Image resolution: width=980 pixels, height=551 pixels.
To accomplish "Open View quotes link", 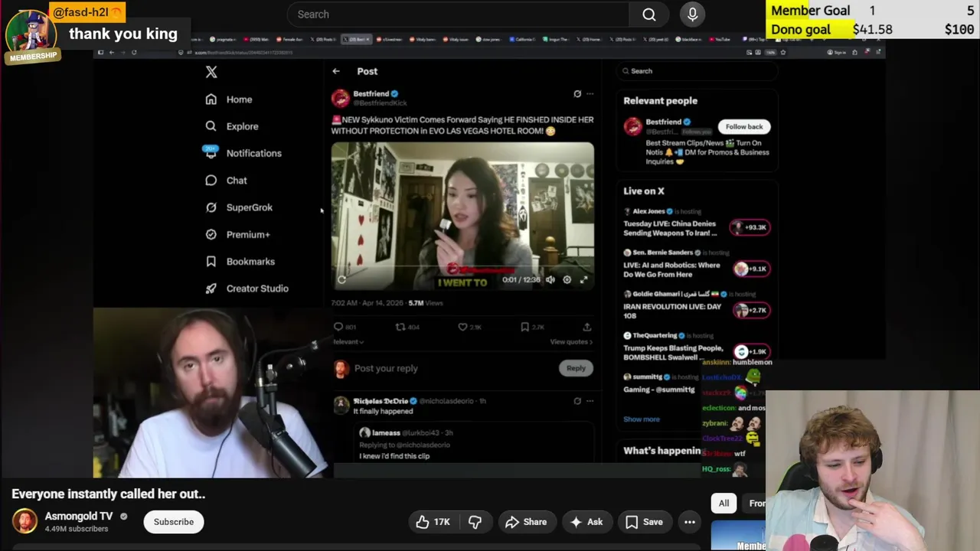I will [571, 342].
